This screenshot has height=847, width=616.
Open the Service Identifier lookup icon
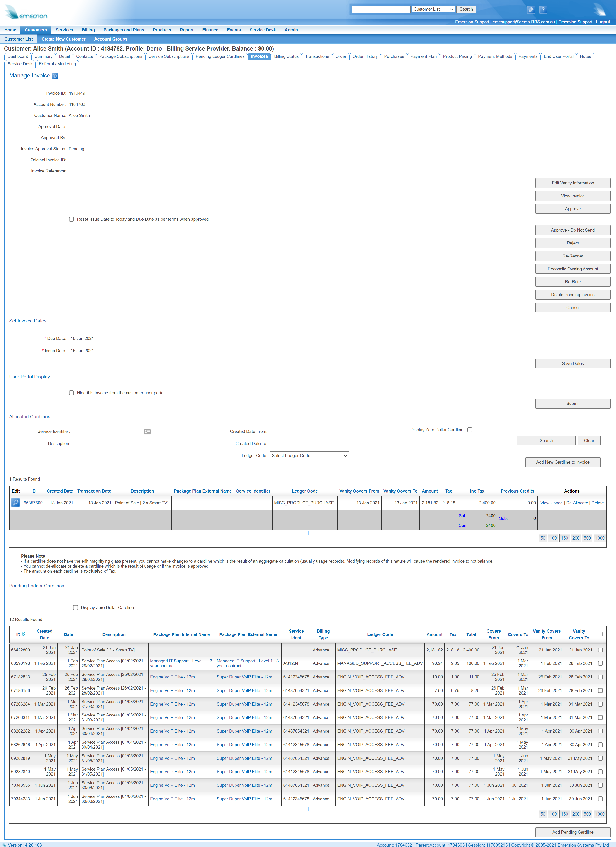pos(147,431)
